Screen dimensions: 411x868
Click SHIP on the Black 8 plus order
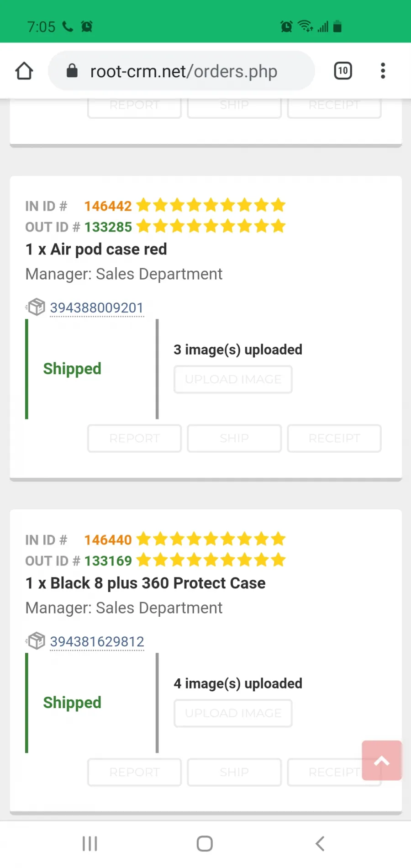[234, 772]
